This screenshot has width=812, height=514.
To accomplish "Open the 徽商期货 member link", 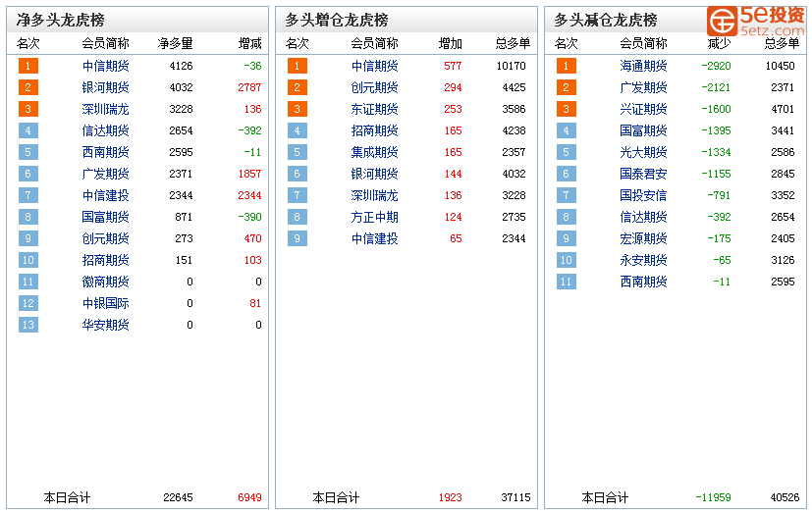I will (106, 282).
